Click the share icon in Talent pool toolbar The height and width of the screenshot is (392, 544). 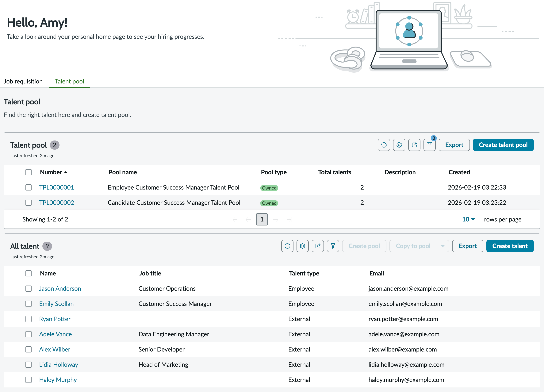414,145
